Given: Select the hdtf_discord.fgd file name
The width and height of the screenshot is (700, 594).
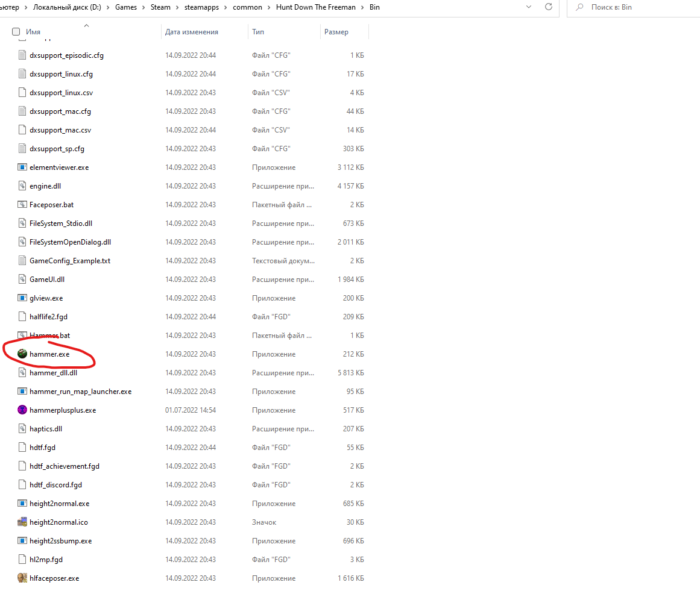Looking at the screenshot, I should 56,485.
